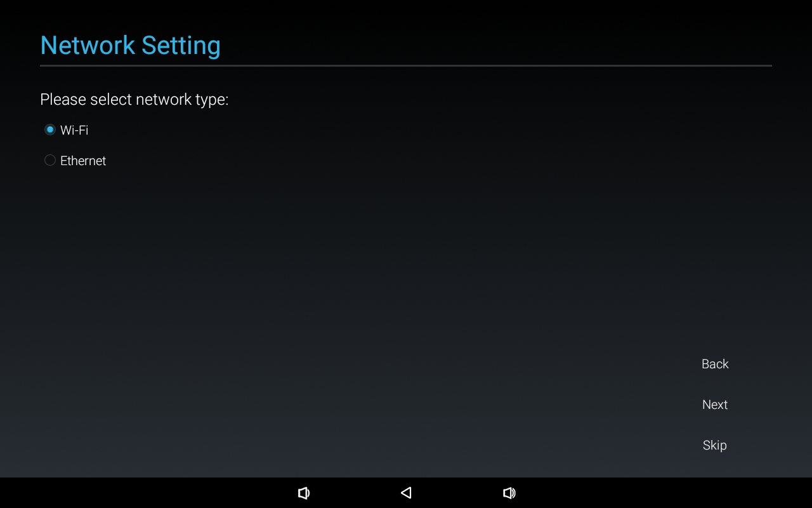The height and width of the screenshot is (508, 812).
Task: Keep Wi-Fi chosen by clicking its circle
Action: pos(50,130)
